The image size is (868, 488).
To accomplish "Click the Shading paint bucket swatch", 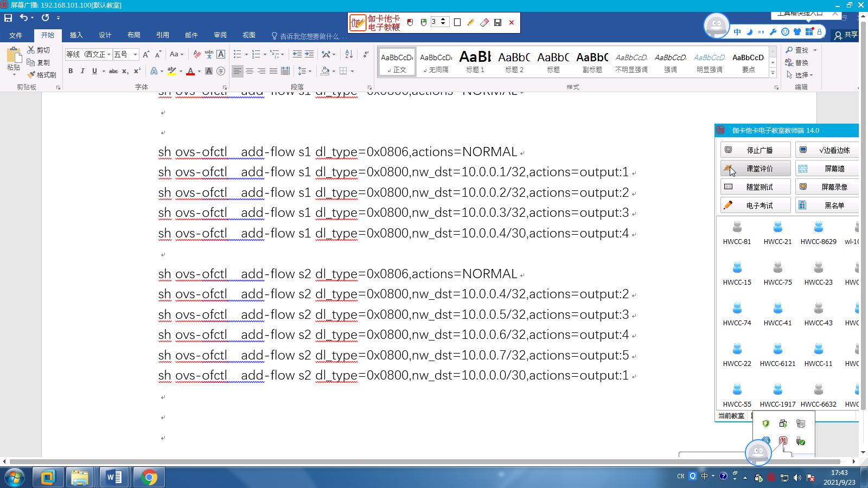I will pyautogui.click(x=325, y=71).
